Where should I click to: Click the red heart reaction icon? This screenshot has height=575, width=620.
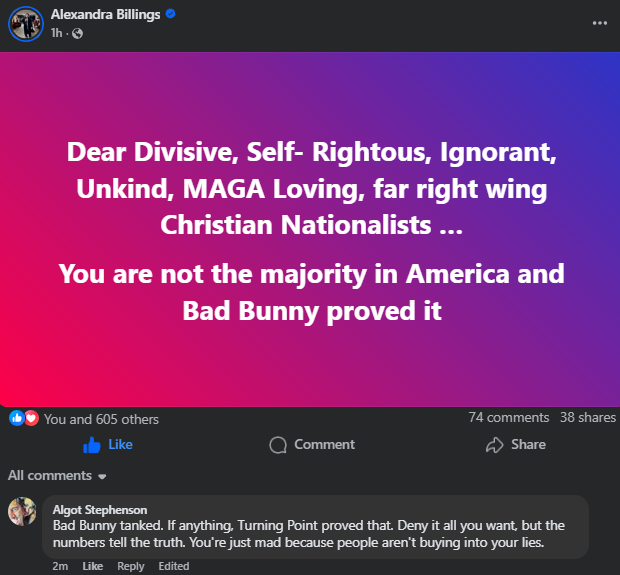tap(30, 418)
